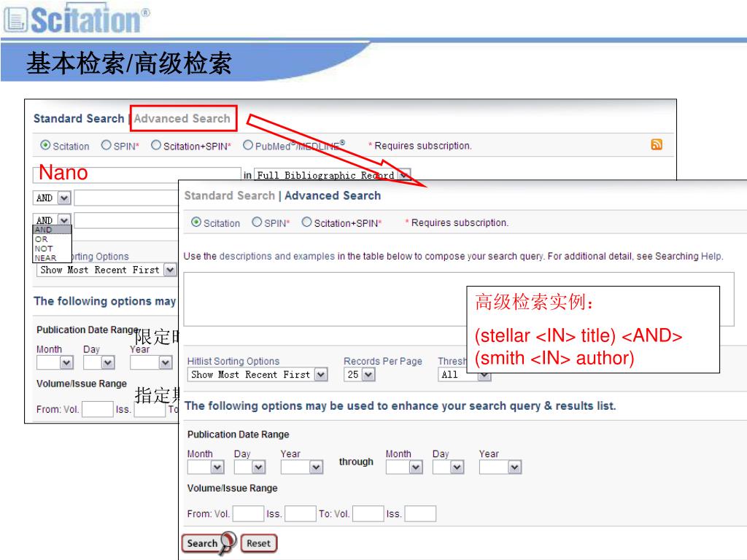Click the To Iss. field in front window
Image resolution: width=747 pixels, height=560 pixels.
click(x=420, y=514)
